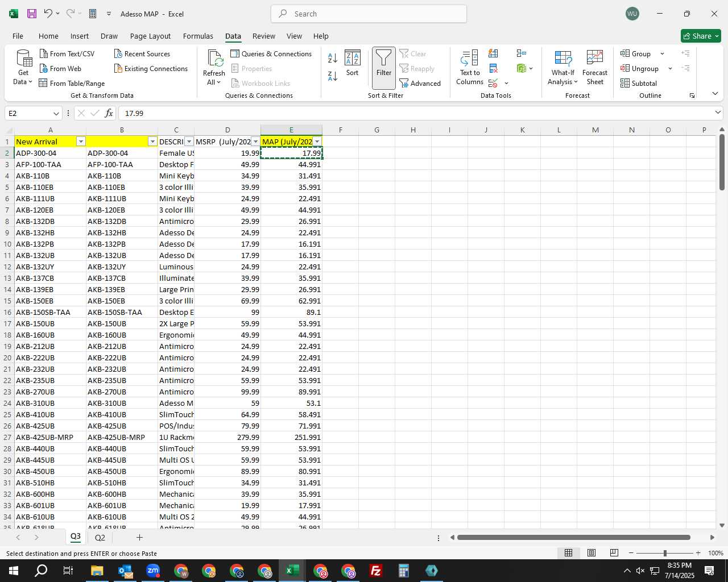Sort A to Z ascending

click(x=333, y=58)
